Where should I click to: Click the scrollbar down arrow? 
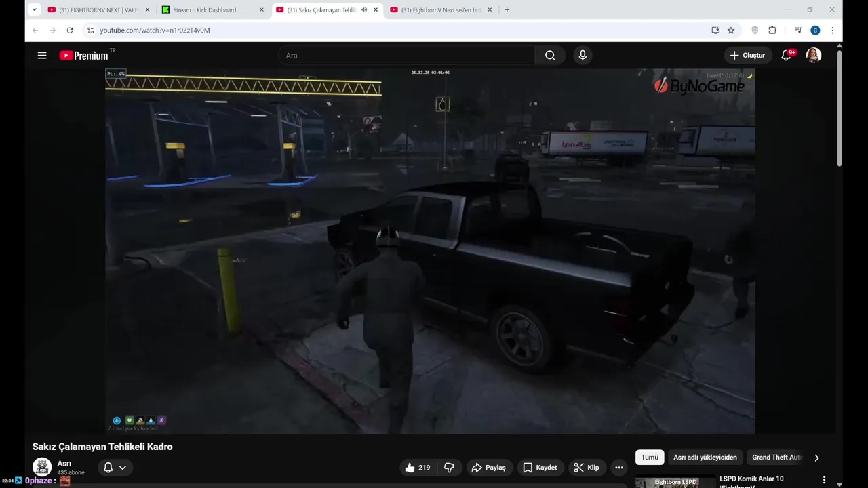point(839,484)
